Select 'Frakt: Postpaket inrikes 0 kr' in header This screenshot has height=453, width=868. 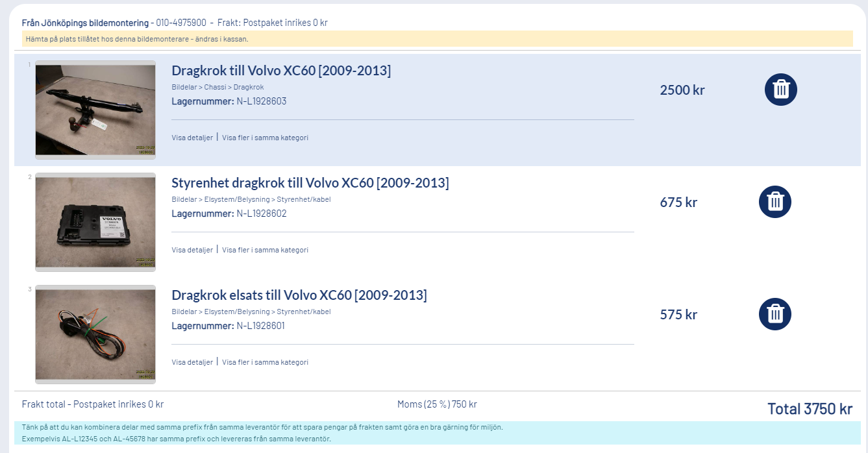coord(272,23)
